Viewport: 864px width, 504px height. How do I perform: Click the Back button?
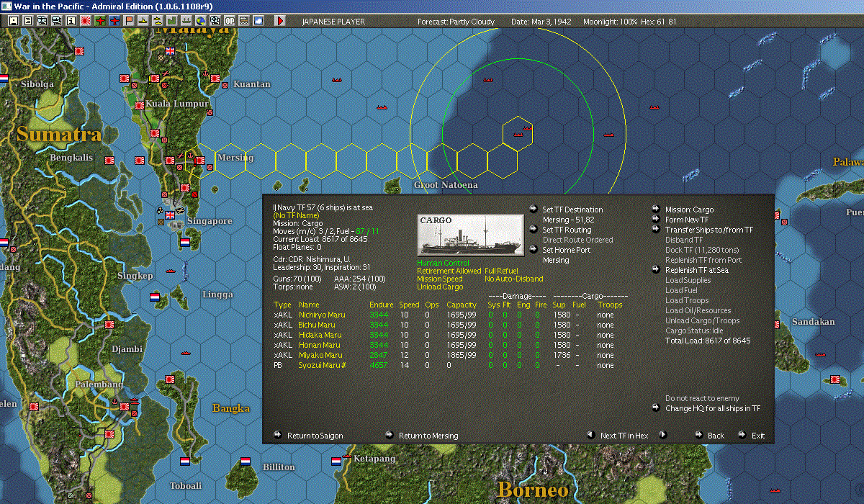click(x=716, y=436)
